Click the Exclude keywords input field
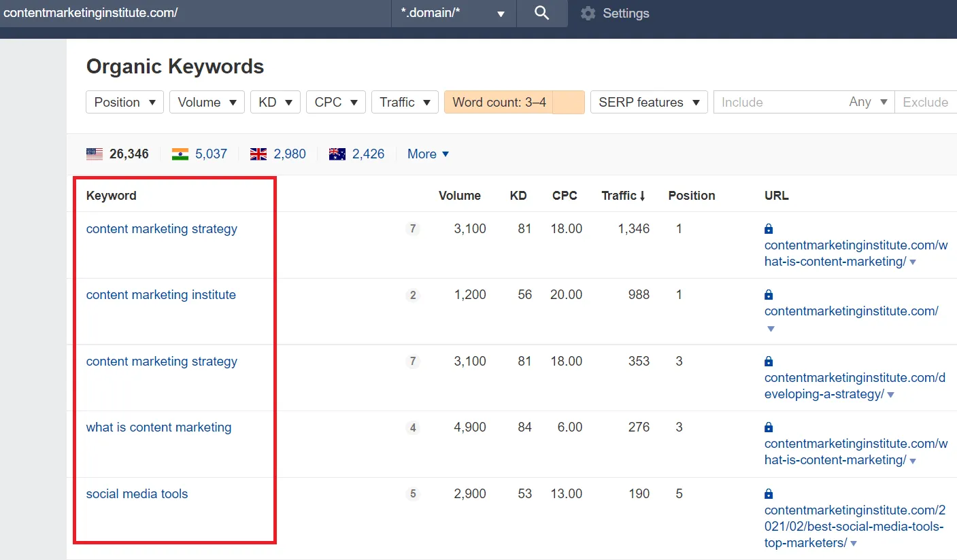 click(x=925, y=103)
